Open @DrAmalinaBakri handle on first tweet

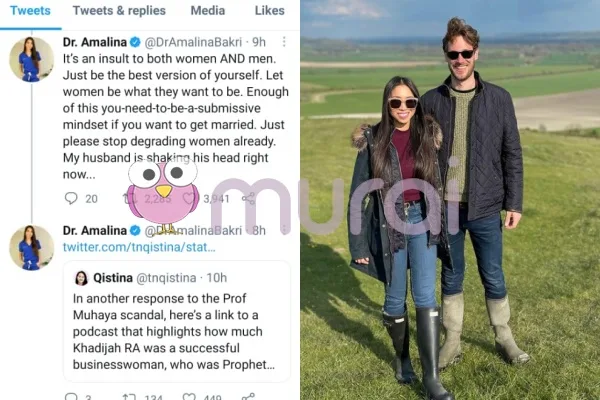pos(193,42)
